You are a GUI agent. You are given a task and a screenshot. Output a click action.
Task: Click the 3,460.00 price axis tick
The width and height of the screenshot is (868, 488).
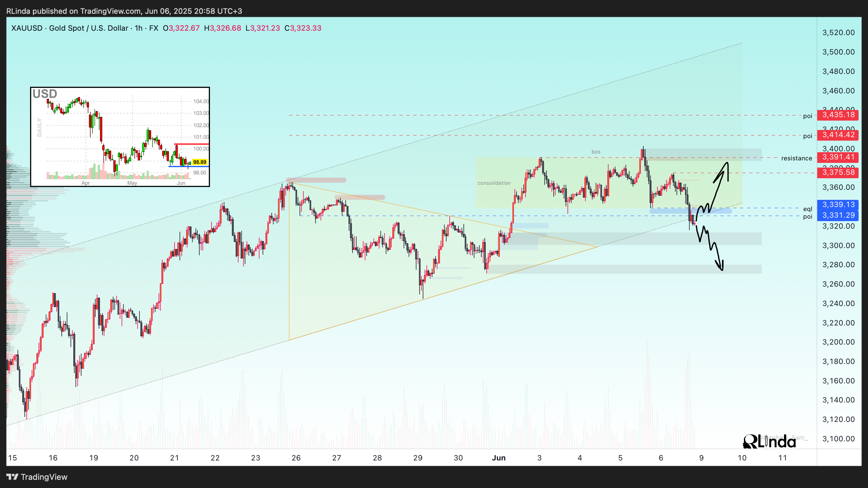tap(838, 91)
